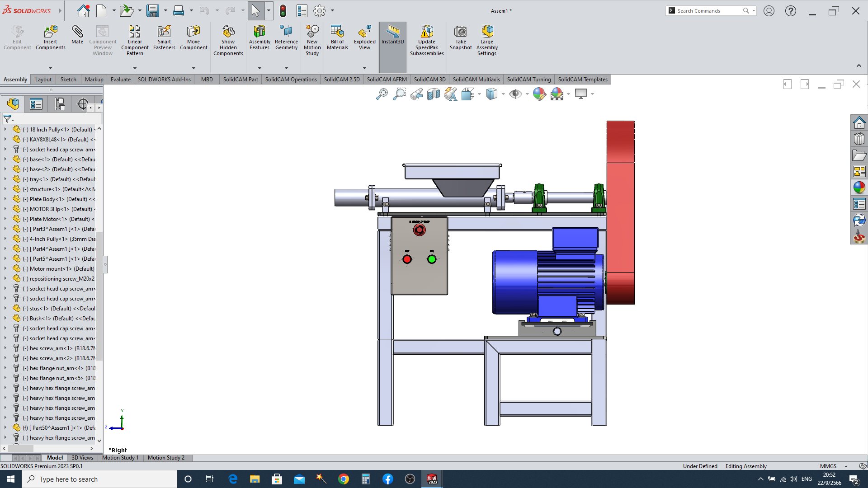Expand the structure<1> component node

[x=5, y=189]
